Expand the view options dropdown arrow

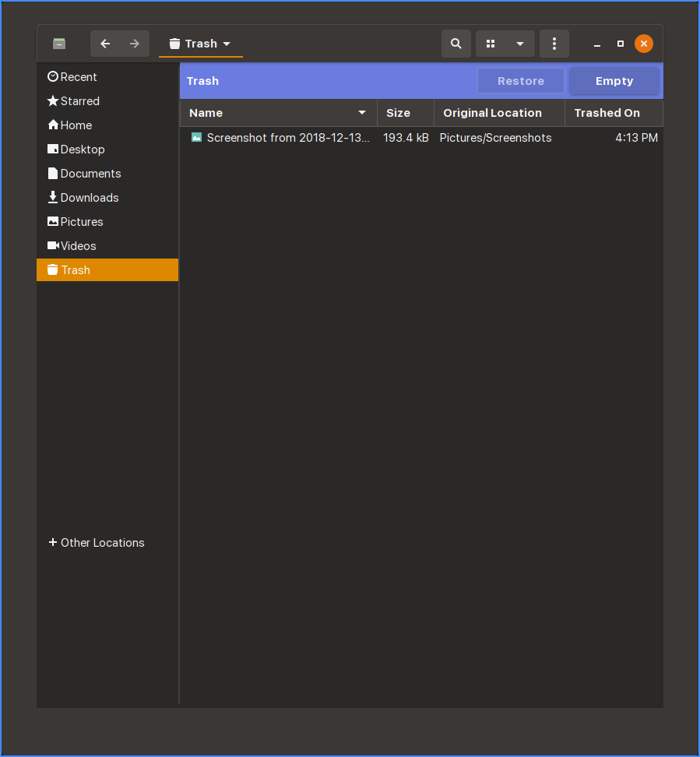520,44
